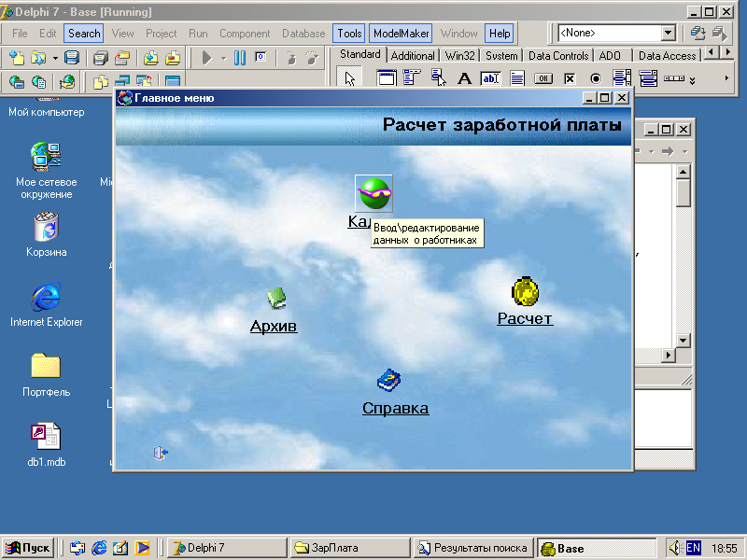
Task: Select the Label (A) component
Action: [x=464, y=78]
